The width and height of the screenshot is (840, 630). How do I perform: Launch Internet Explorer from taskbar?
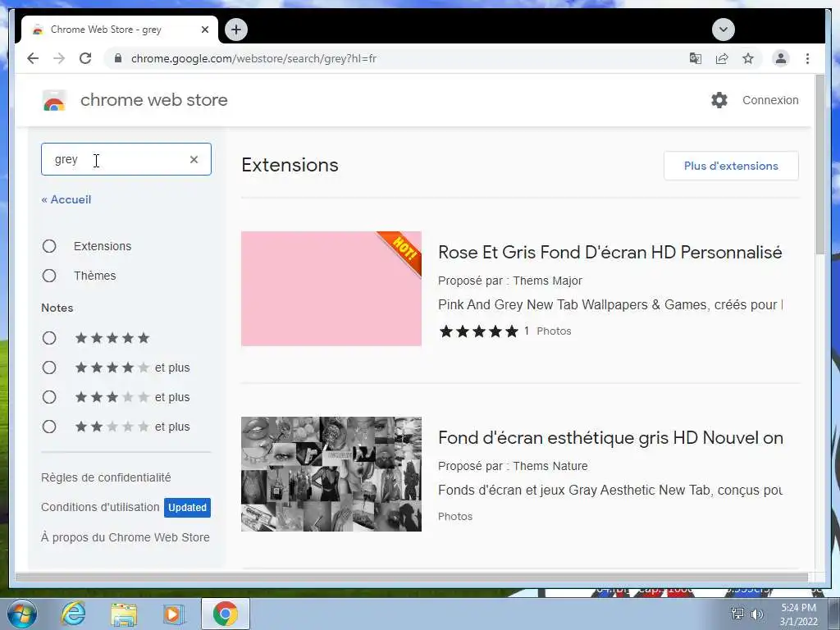(73, 614)
